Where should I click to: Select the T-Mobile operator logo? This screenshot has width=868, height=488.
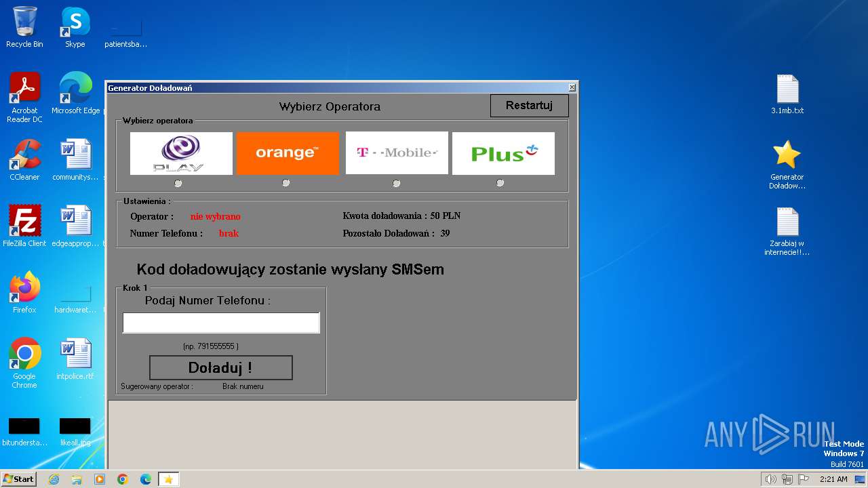[x=397, y=153]
